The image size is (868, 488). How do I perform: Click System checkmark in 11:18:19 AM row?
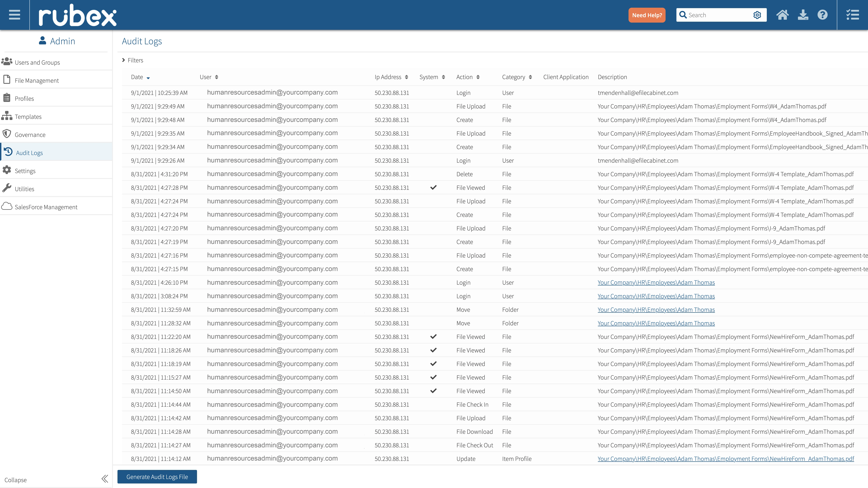tap(433, 364)
